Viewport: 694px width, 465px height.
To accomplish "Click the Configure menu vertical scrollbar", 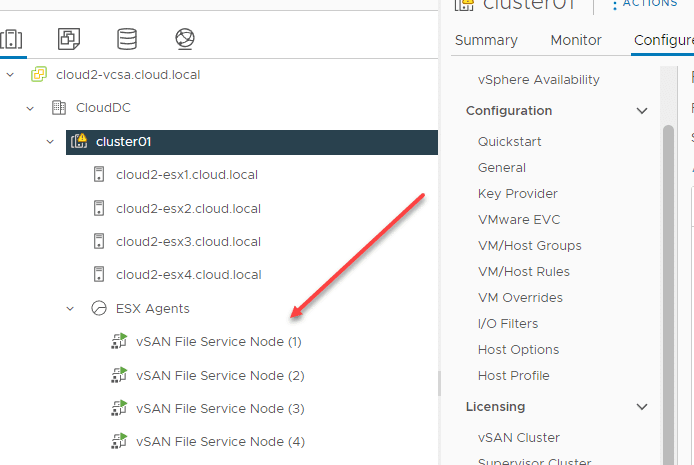I will (668, 294).
